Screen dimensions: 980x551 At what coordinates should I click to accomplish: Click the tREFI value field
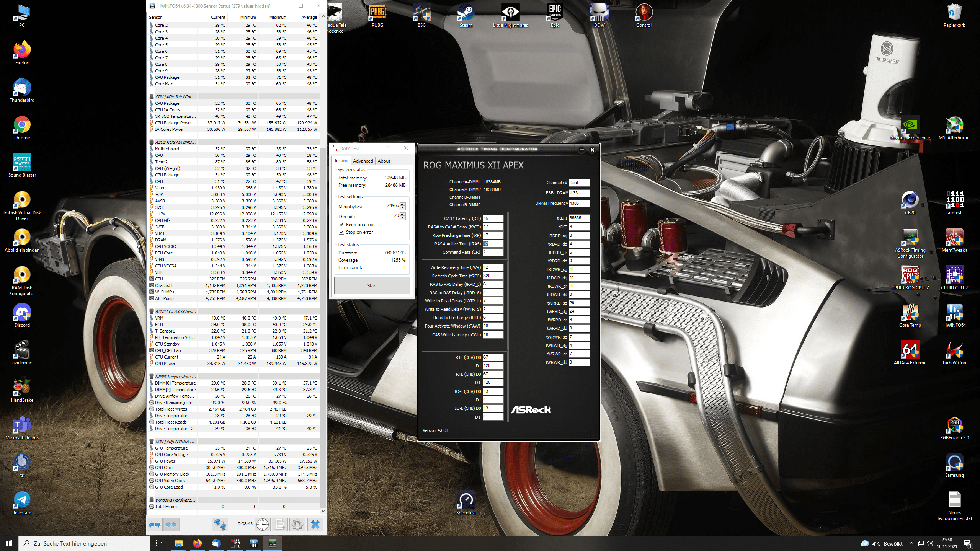click(x=579, y=218)
